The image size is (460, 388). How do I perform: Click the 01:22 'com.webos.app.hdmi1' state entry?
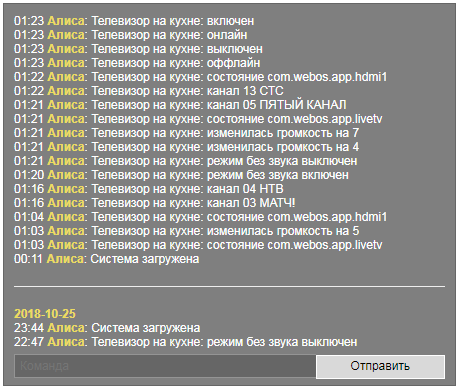200,77
